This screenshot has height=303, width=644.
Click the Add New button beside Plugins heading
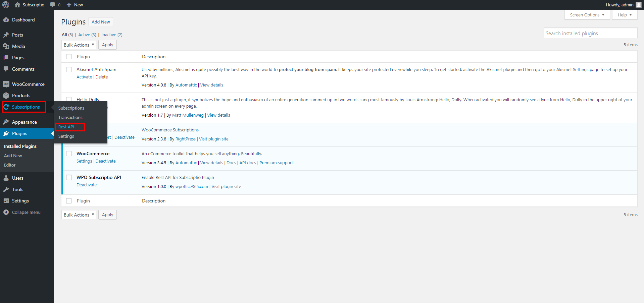(x=101, y=22)
